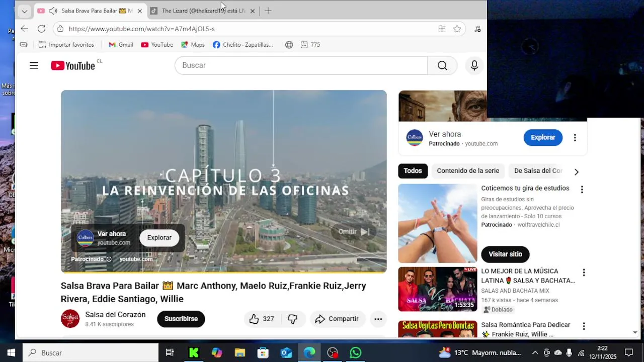The width and height of the screenshot is (644, 362).
Task: Share the video with Compartir
Action: coord(337,319)
